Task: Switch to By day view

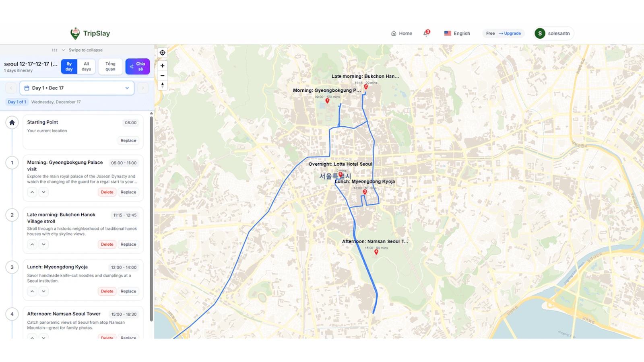Action: coord(69,66)
